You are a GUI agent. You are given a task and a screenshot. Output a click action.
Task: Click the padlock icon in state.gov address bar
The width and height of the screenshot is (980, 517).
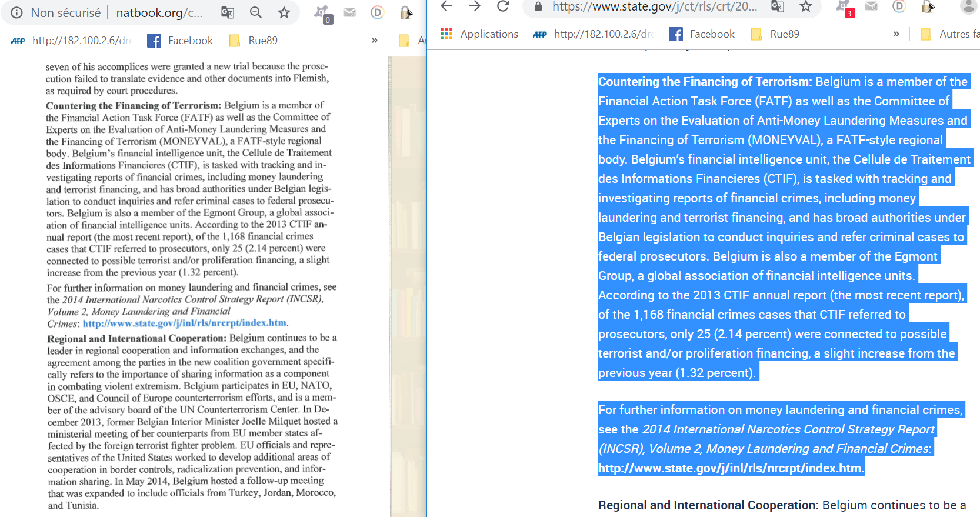tap(538, 6)
